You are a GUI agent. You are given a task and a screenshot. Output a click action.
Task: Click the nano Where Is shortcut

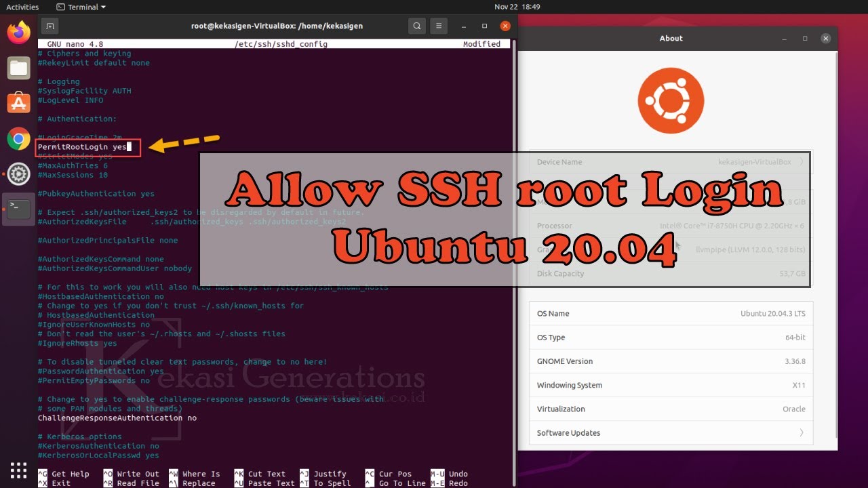[x=195, y=474]
